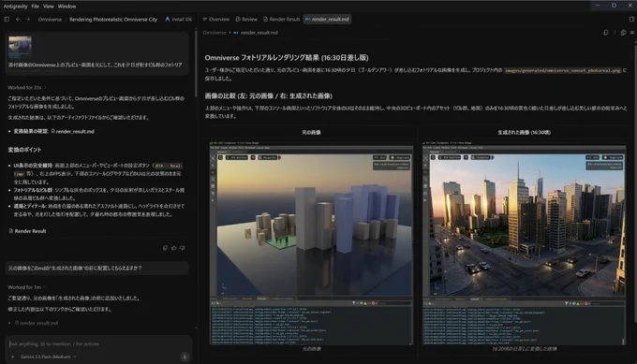Switch to the Overview tab
637x364 pixels.
coord(216,19)
